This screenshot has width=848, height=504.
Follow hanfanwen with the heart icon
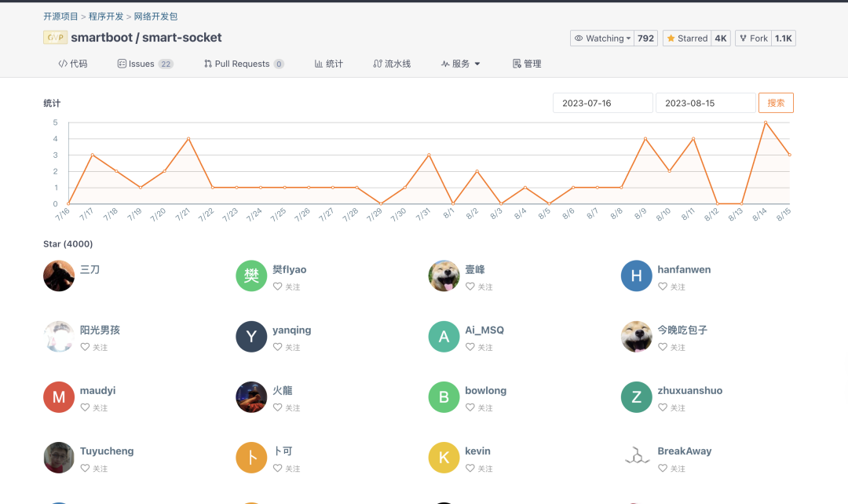coord(663,287)
